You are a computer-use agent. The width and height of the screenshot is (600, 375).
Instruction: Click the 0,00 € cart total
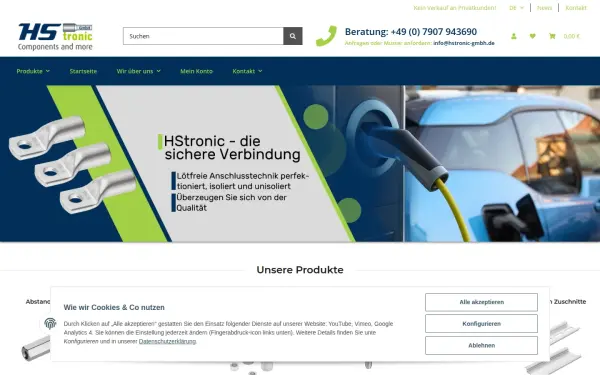pos(572,36)
